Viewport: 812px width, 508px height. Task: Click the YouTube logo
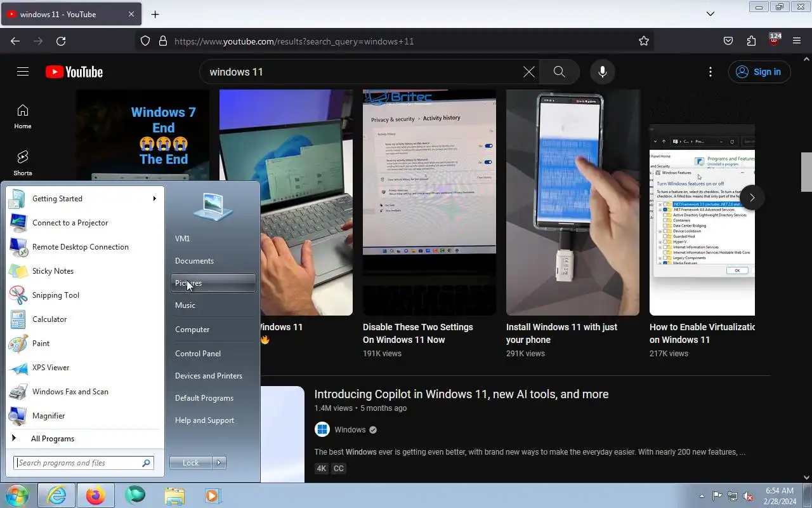(74, 72)
